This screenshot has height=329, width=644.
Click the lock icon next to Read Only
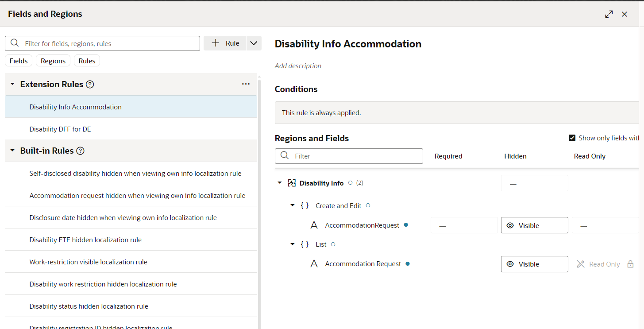pyautogui.click(x=630, y=264)
